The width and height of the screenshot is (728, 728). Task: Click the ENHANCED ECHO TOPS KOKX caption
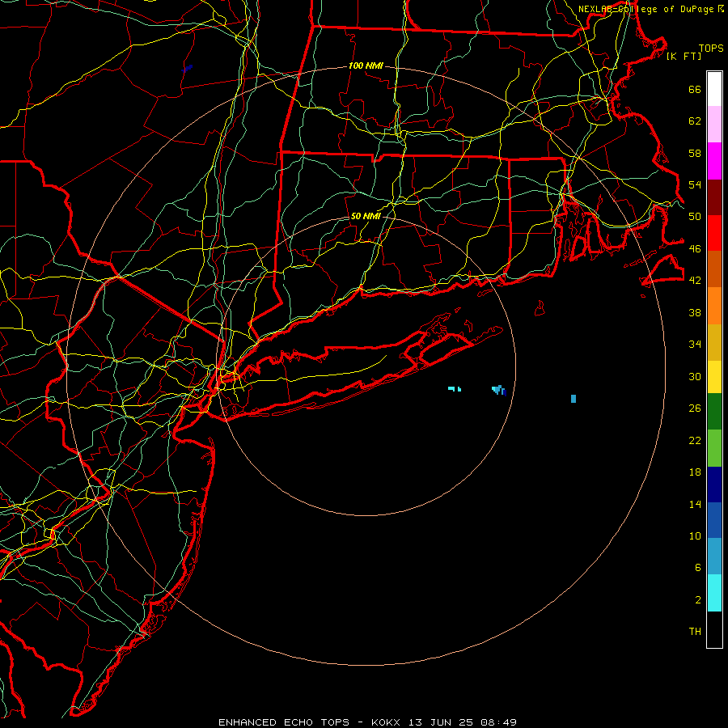(x=367, y=722)
